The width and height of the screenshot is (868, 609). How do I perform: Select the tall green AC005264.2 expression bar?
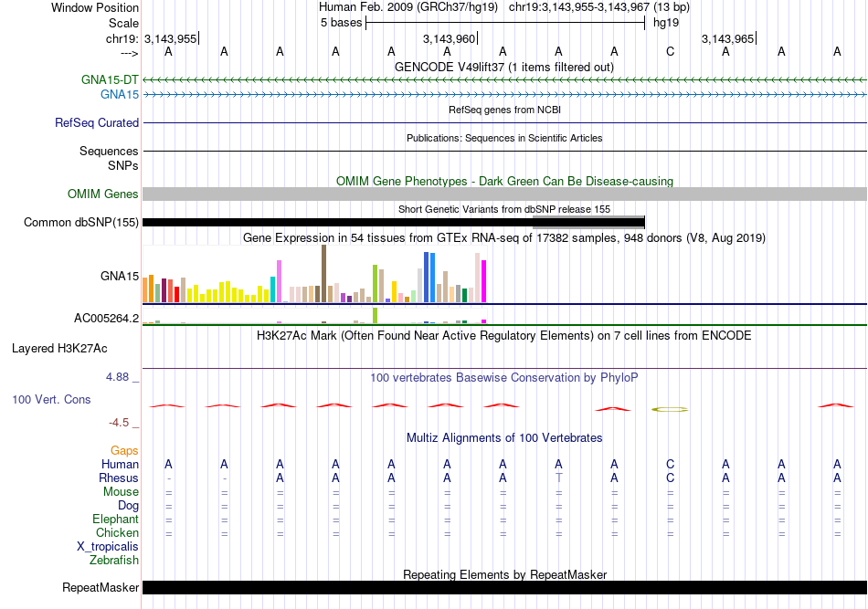tap(376, 315)
